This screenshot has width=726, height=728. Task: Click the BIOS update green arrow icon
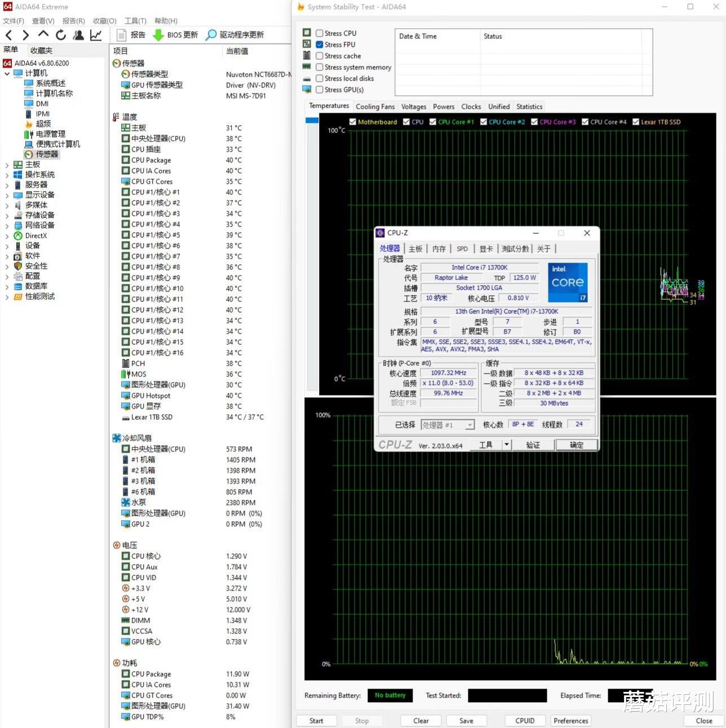tap(159, 35)
